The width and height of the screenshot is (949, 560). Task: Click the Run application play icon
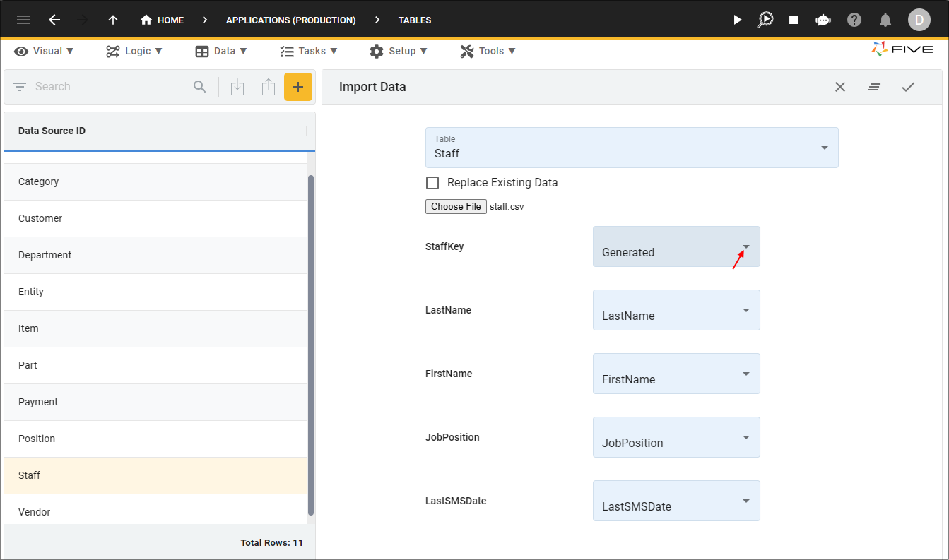pyautogui.click(x=738, y=20)
